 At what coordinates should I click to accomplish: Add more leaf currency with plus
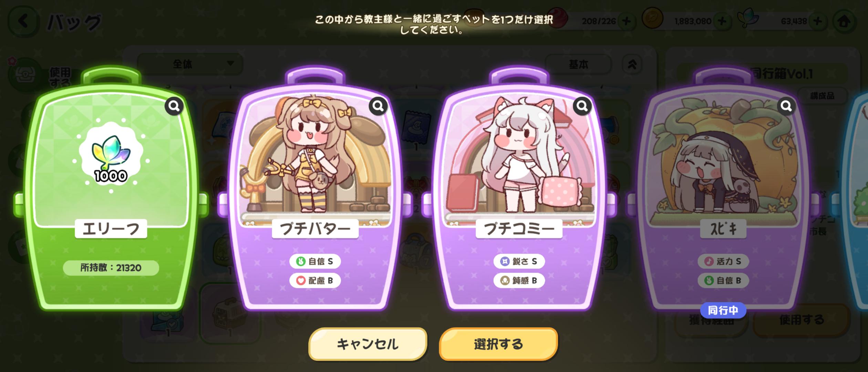coord(818,21)
